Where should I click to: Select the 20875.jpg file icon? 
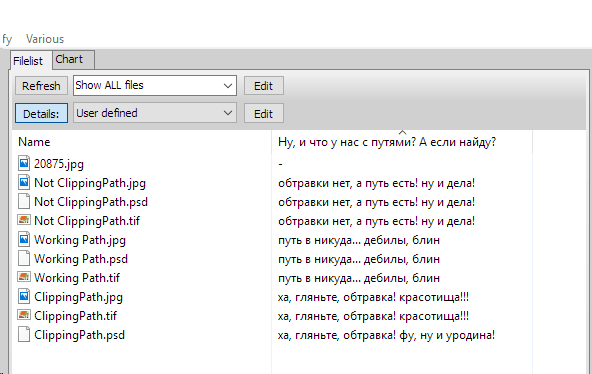24,163
